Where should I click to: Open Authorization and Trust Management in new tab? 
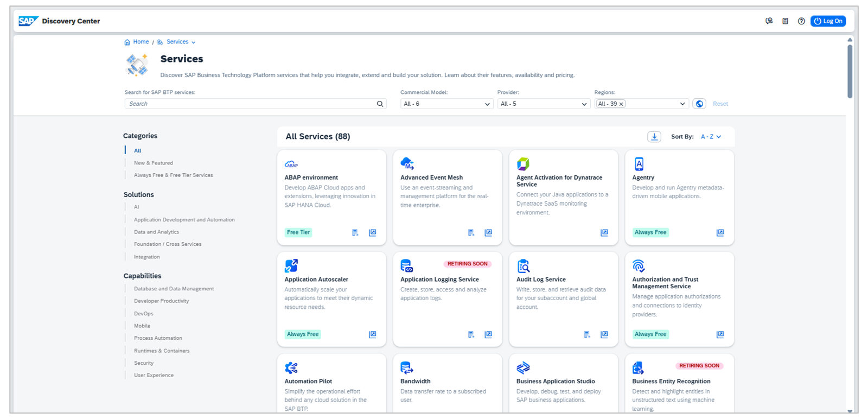(x=720, y=335)
